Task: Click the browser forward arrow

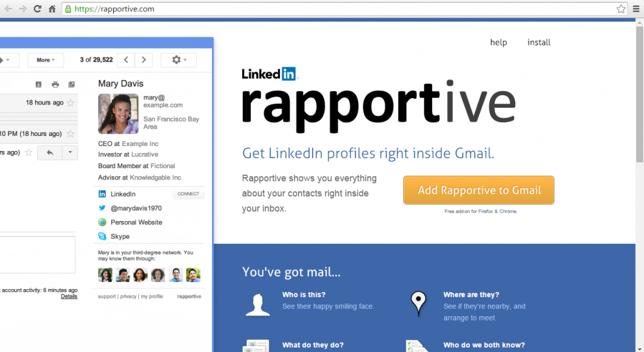Action: click(x=23, y=9)
